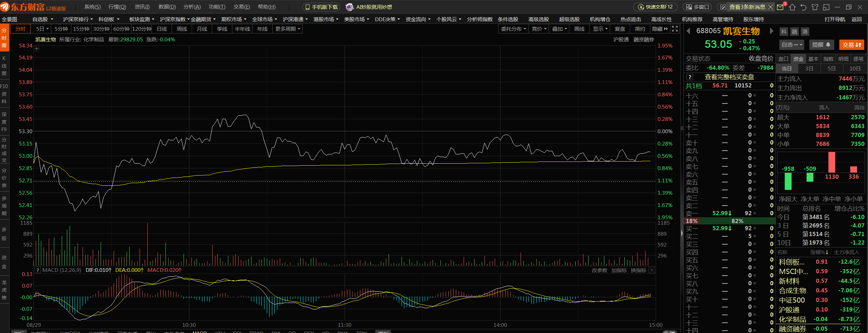The image size is (868, 333).
Task: Select the 10日 fund flow period
Action: click(855, 68)
